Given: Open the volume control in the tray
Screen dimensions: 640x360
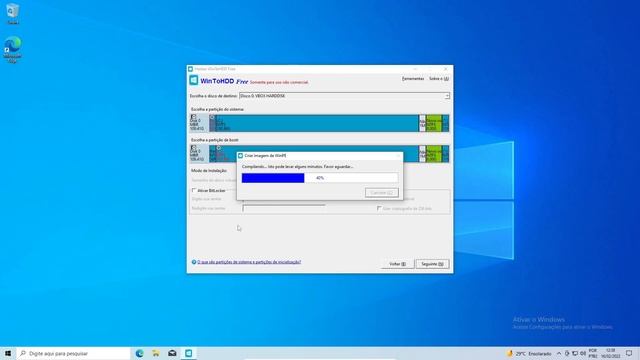Looking at the screenshot, I should click(x=583, y=353).
